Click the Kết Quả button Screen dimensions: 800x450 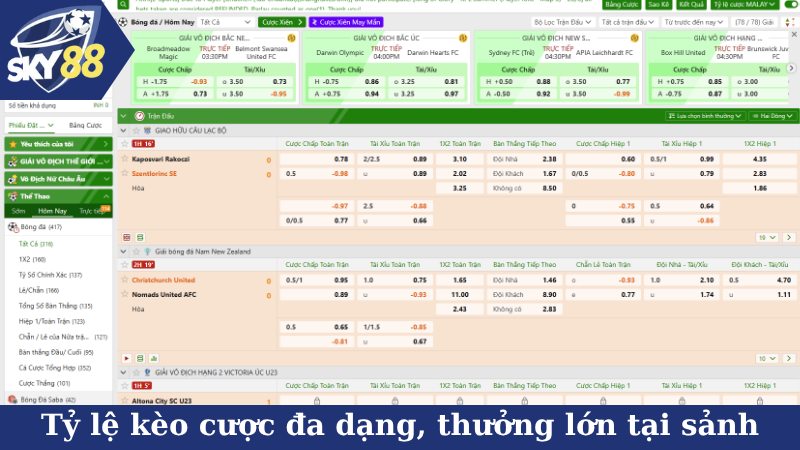point(691,4)
